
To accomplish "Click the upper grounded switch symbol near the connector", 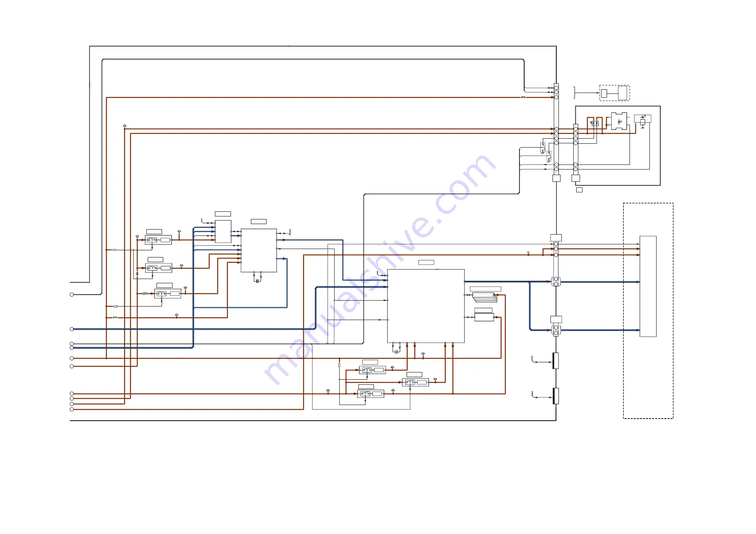I will (543, 148).
